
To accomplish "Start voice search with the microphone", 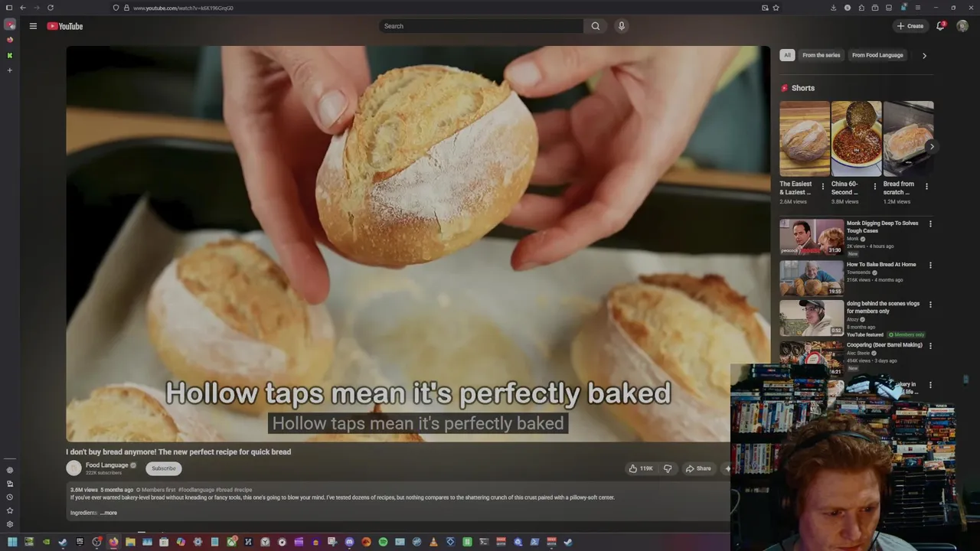I will click(x=622, y=26).
